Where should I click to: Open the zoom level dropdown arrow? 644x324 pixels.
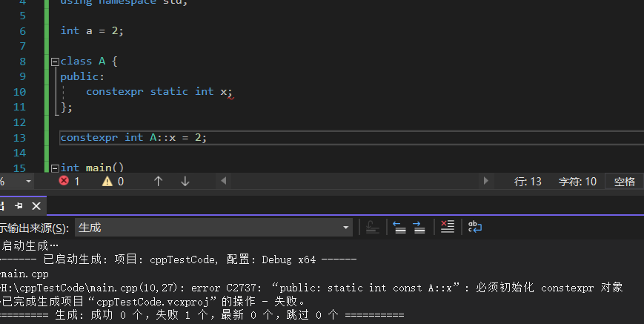click(x=29, y=181)
